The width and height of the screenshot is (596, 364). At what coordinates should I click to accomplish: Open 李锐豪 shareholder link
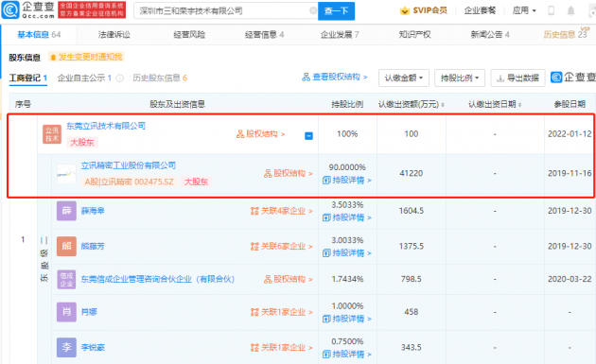pos(93,347)
